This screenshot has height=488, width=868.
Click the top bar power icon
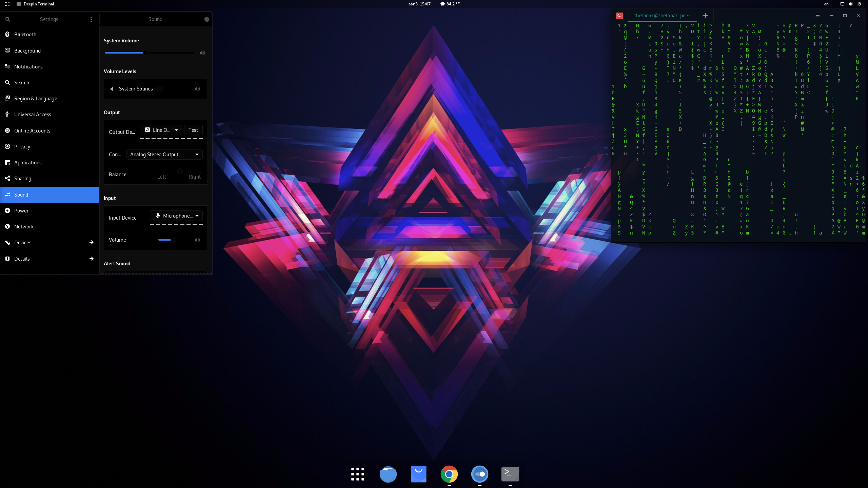pos(860,4)
